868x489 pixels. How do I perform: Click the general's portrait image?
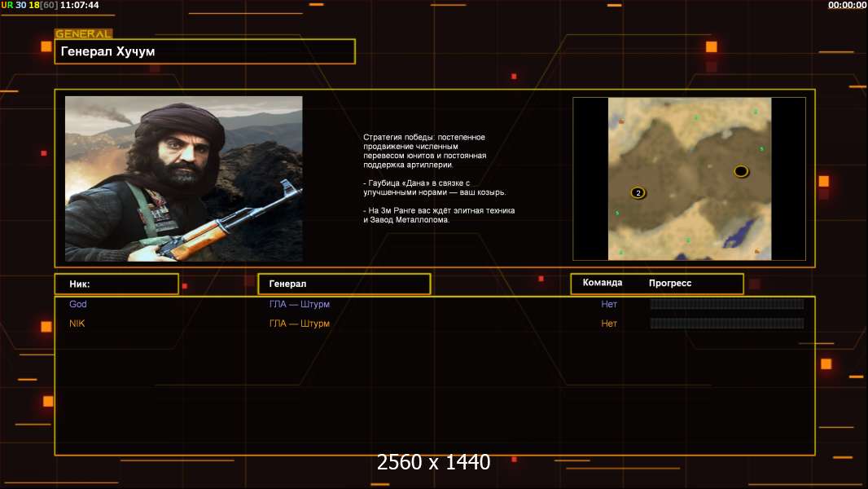coord(183,178)
